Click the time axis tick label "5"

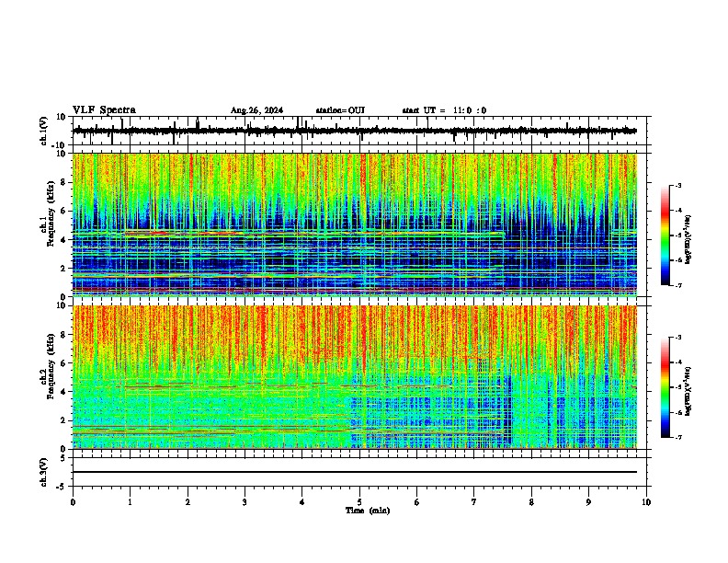359,502
